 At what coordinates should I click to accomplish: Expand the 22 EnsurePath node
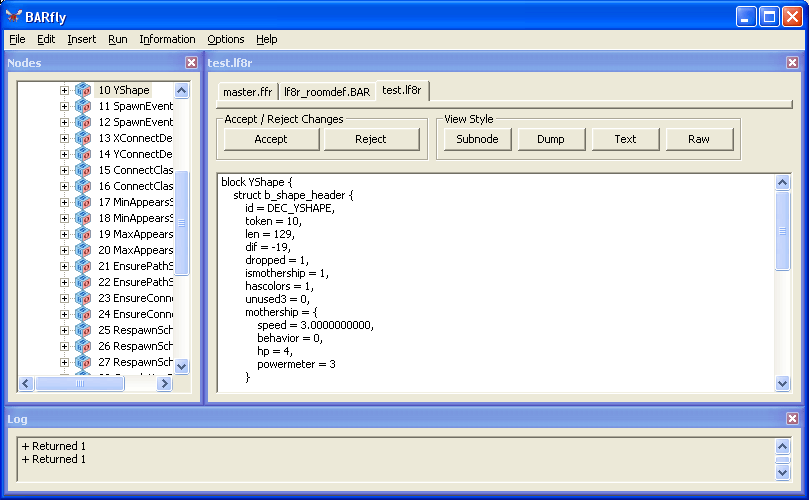click(64, 282)
